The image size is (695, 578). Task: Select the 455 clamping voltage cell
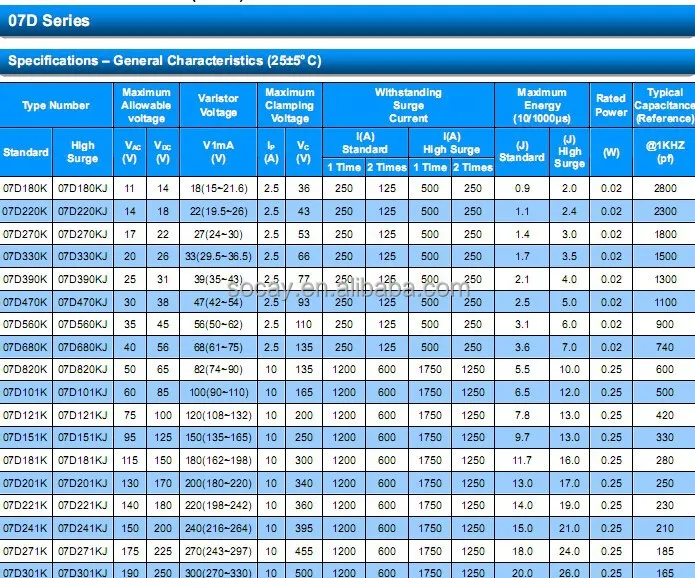[x=303, y=551]
